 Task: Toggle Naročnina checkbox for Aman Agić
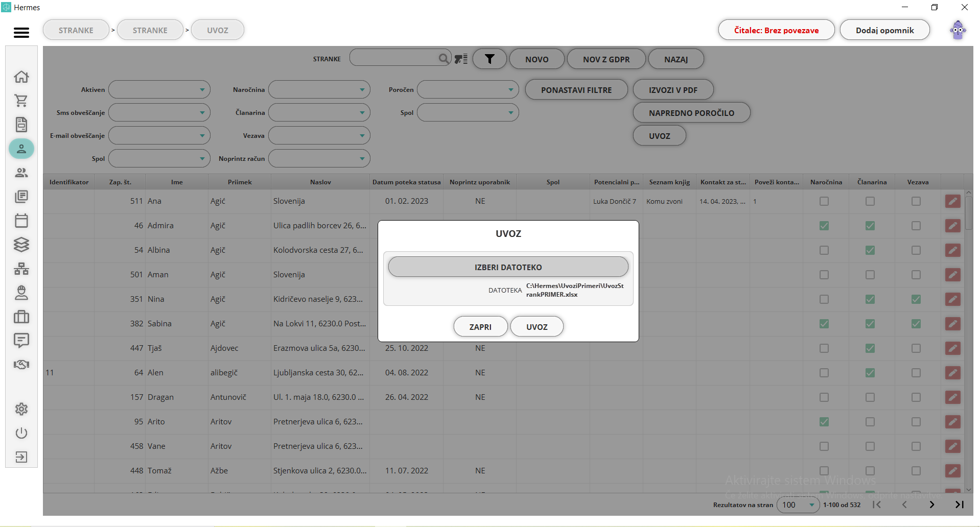click(x=824, y=275)
